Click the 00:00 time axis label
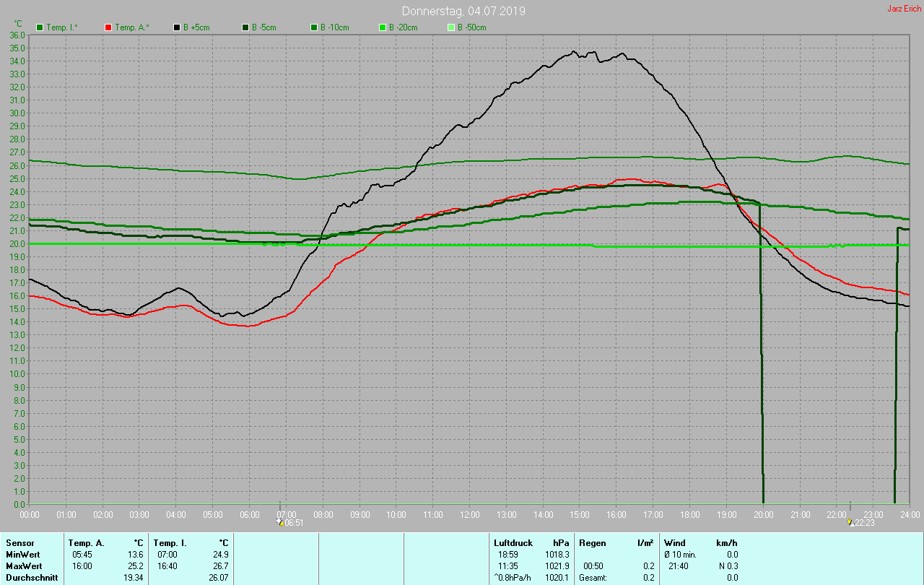Screen dimensions: 924x585 pos(30,515)
